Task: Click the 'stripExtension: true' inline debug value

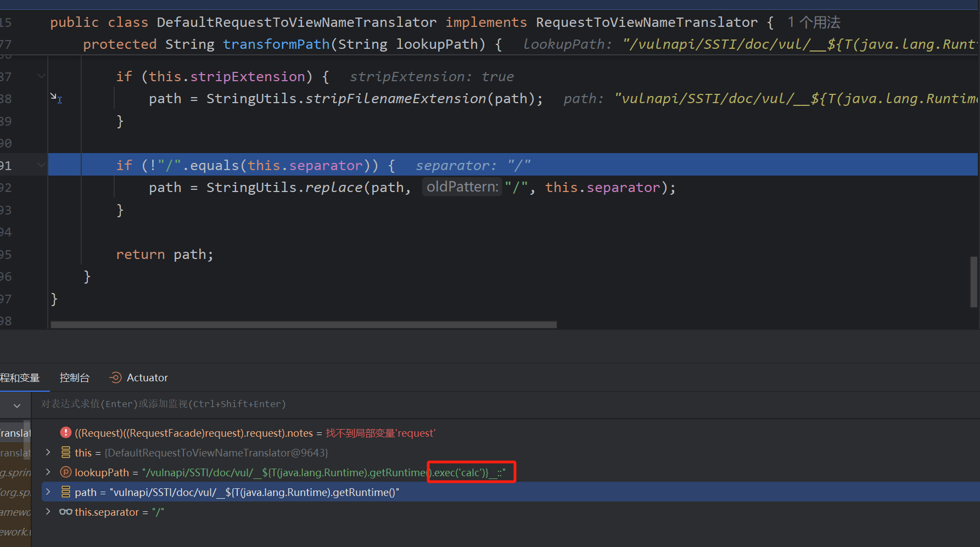Action: 432,77
